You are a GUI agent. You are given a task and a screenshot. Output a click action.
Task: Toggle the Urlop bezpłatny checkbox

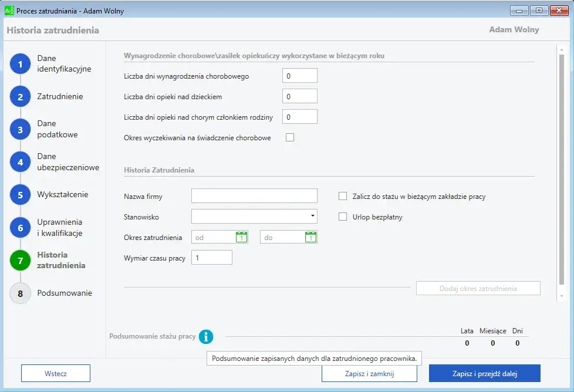(x=343, y=217)
